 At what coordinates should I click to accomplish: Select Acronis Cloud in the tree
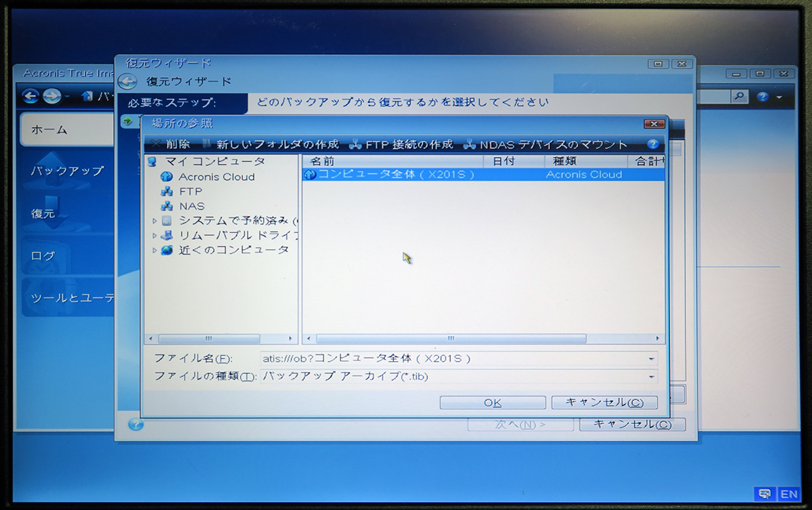tap(217, 177)
